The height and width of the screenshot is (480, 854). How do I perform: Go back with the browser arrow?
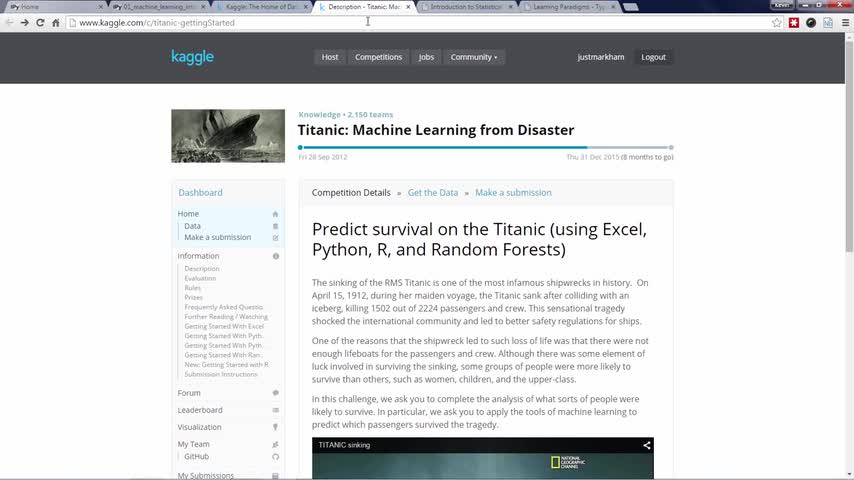click(9, 22)
